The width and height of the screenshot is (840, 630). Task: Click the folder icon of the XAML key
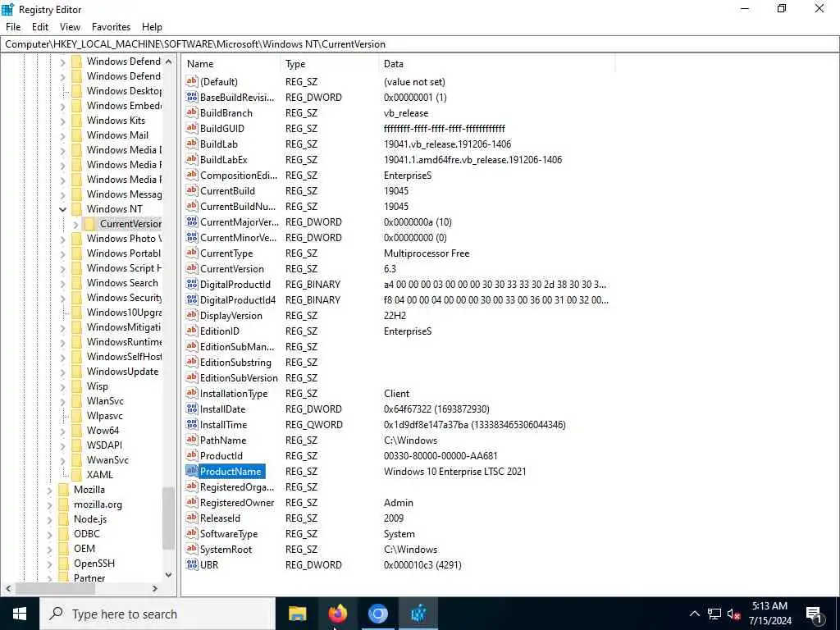tap(77, 475)
